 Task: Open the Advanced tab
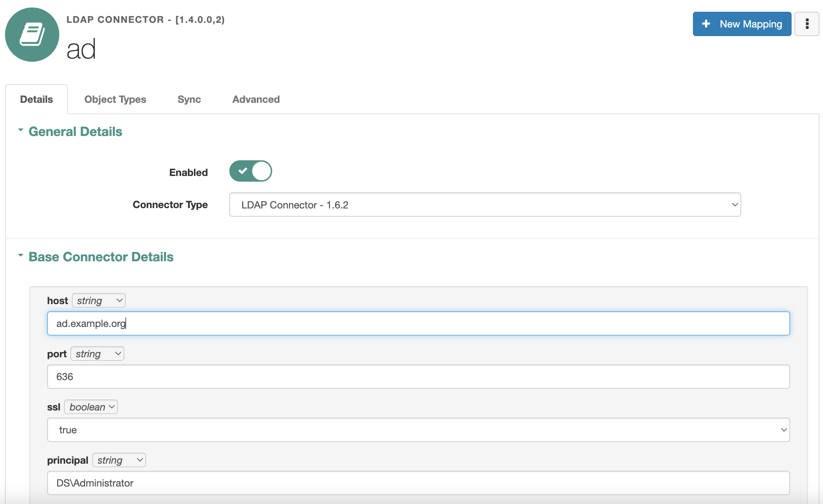(x=256, y=99)
